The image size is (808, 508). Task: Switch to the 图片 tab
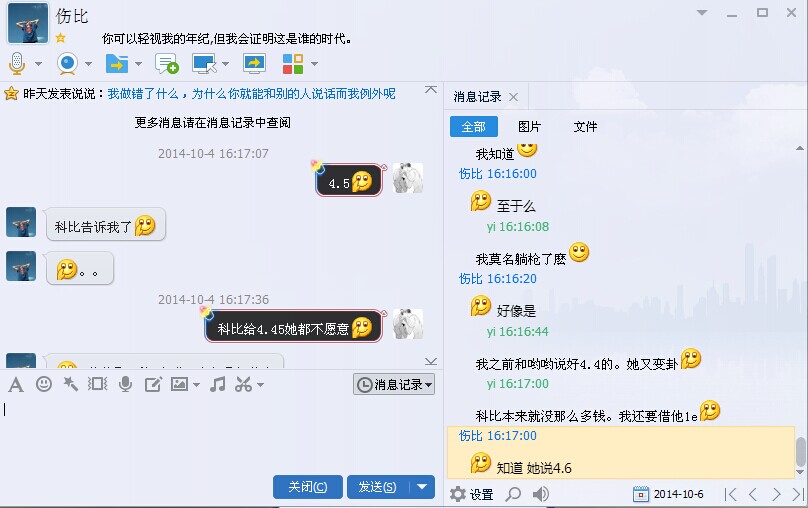point(529,127)
